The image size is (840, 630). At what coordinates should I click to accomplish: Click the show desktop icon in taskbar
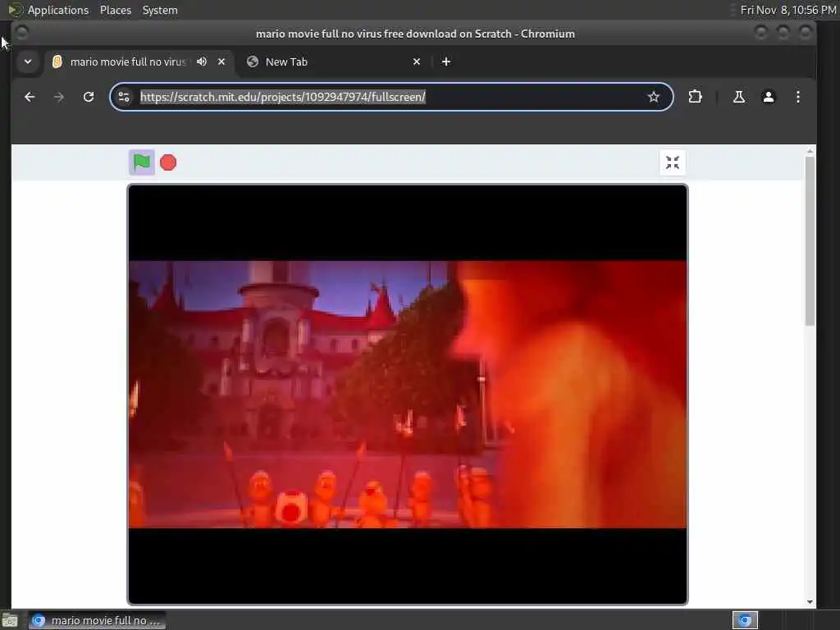pos(10,620)
